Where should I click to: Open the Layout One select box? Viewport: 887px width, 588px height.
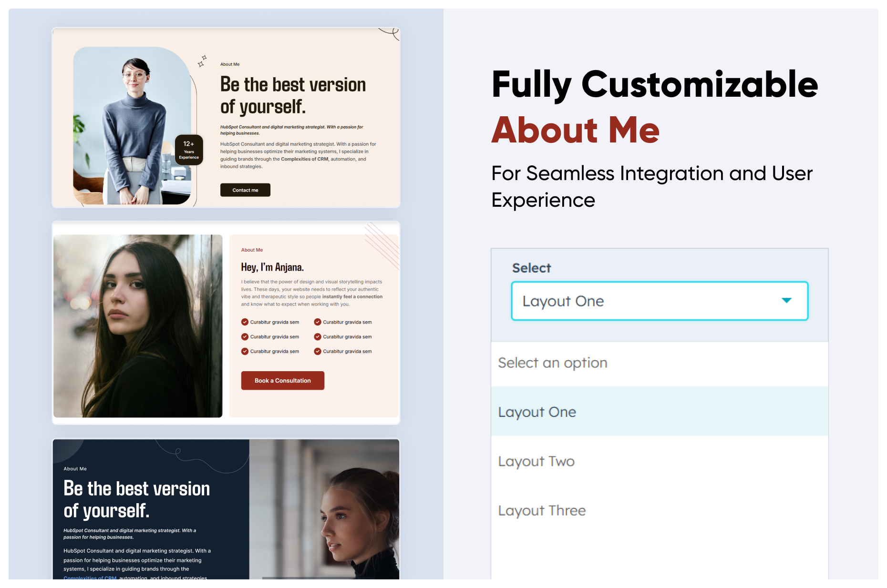click(660, 301)
